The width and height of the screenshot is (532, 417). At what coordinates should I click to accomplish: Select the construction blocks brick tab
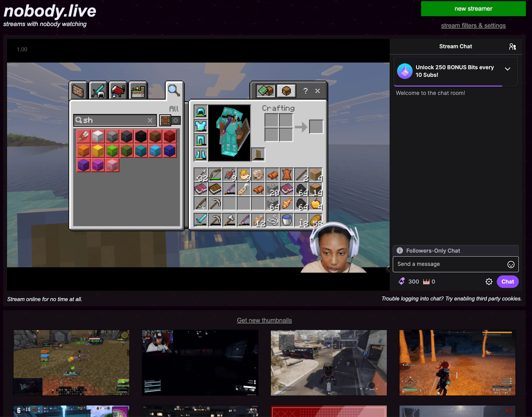(x=78, y=90)
